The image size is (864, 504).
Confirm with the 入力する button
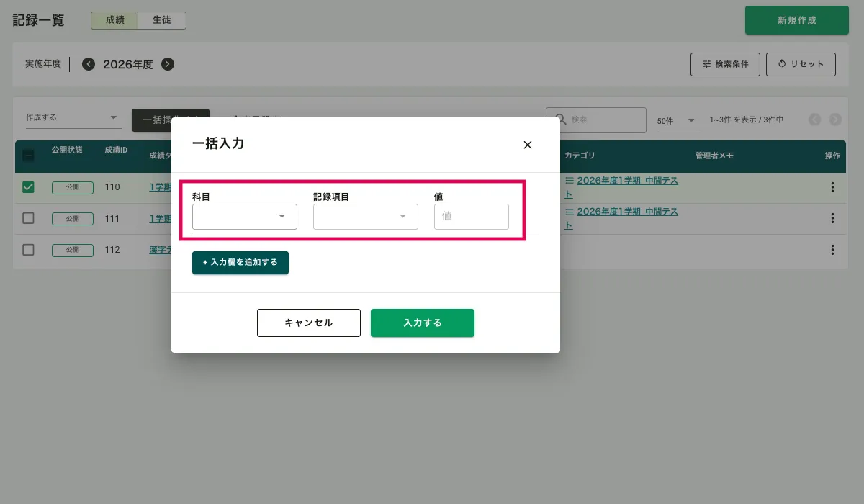click(422, 323)
